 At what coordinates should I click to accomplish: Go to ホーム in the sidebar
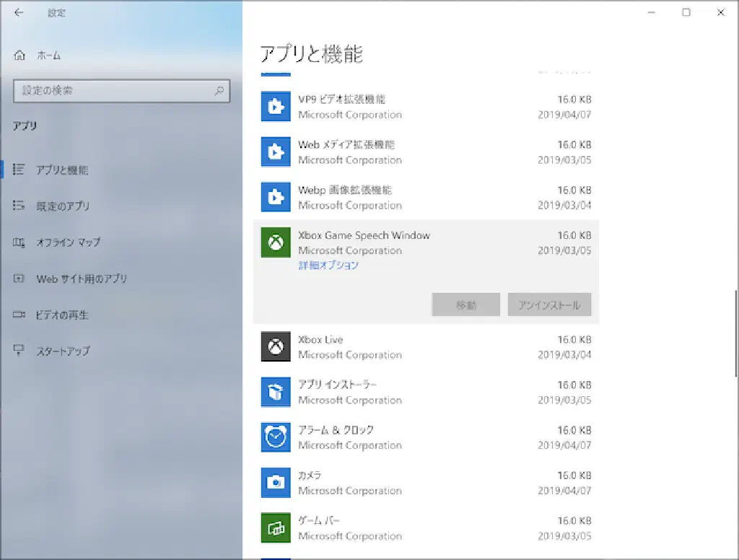[48, 56]
